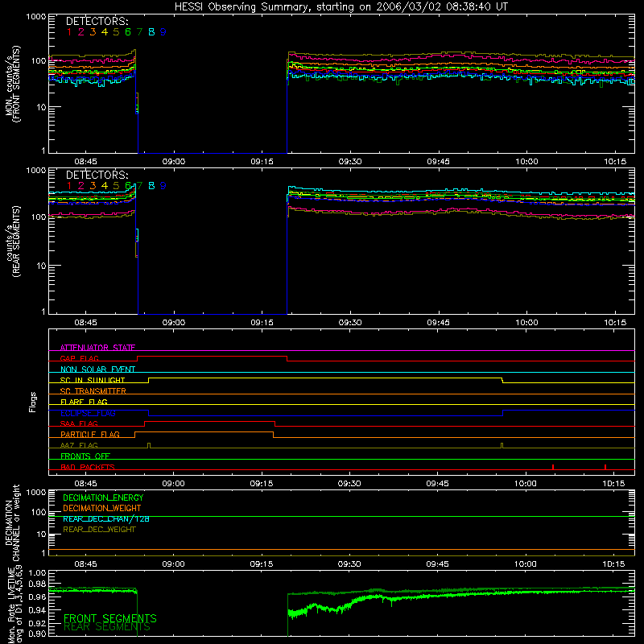The height and width of the screenshot is (644, 644).
Task: Click front segments counts/s y-axis title
Action: click(13, 84)
